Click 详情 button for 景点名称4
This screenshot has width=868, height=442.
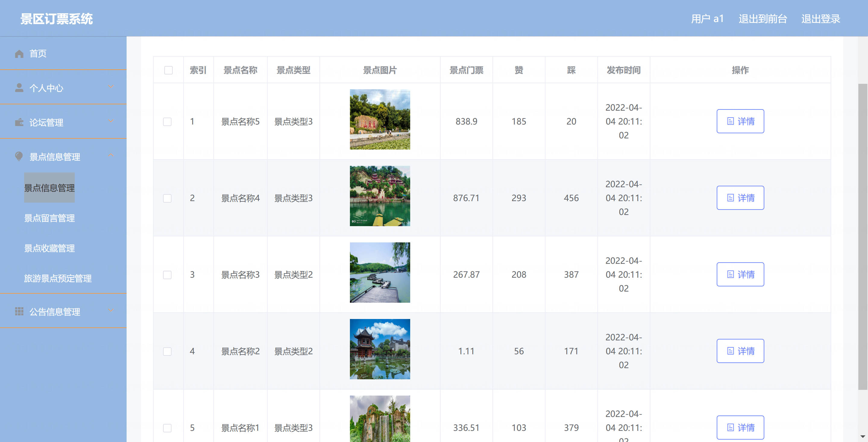pos(740,198)
